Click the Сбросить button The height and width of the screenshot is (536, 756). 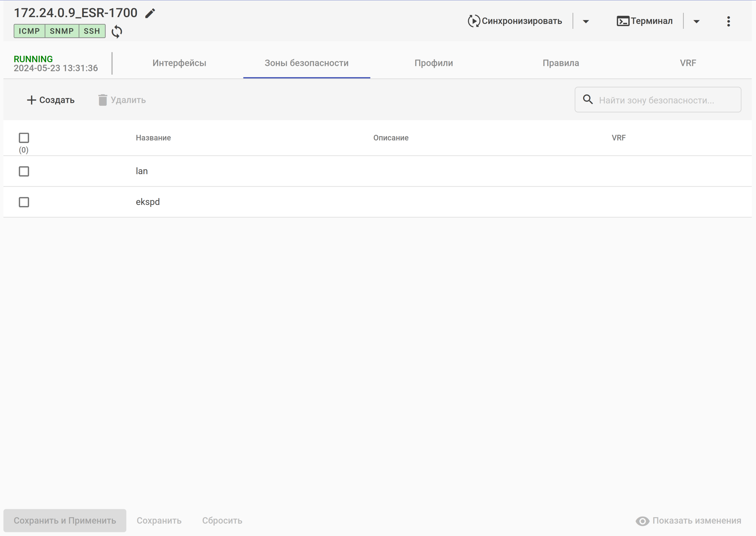pyautogui.click(x=222, y=521)
